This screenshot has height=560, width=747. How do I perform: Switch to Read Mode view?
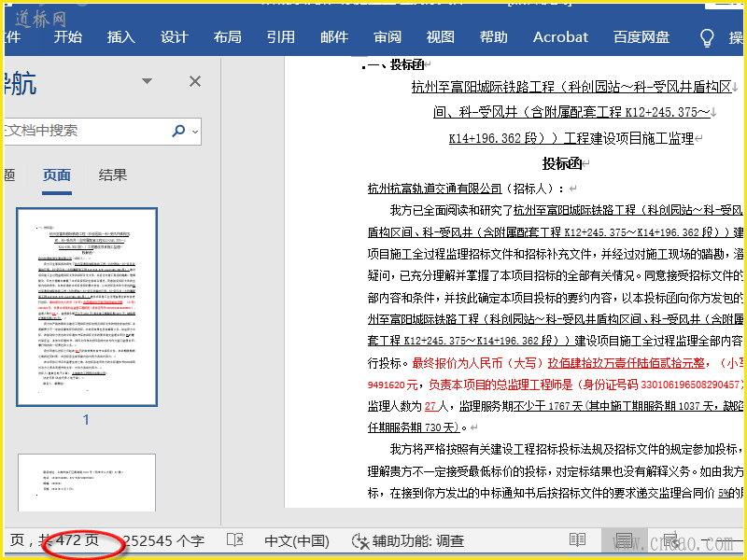pyautogui.click(x=578, y=540)
